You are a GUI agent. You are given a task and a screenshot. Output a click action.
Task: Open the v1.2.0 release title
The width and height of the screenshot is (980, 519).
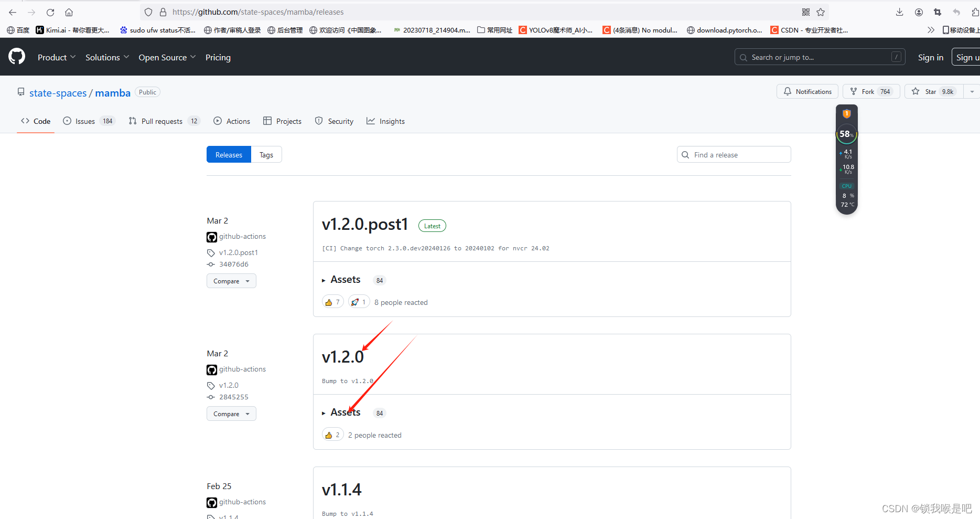[x=343, y=357]
